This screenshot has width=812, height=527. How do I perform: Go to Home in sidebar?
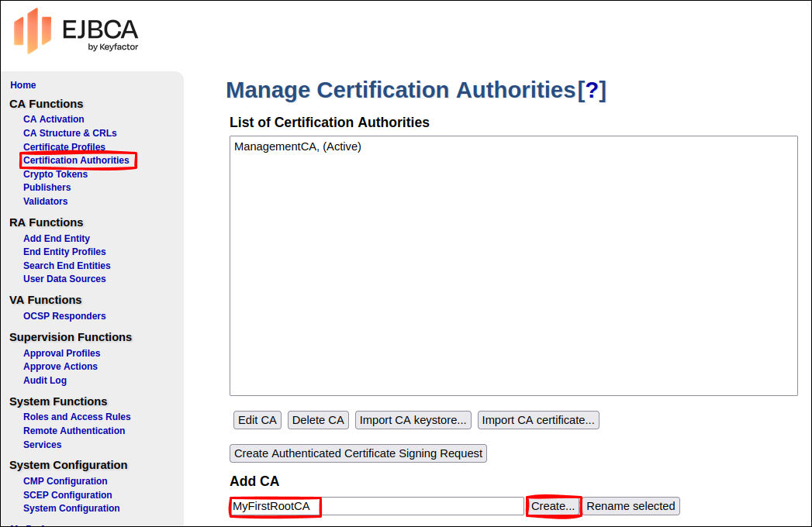tap(23, 85)
